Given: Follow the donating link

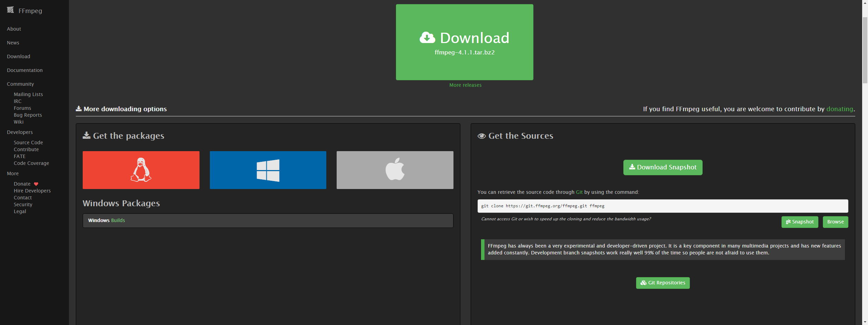Looking at the screenshot, I should click(x=839, y=109).
